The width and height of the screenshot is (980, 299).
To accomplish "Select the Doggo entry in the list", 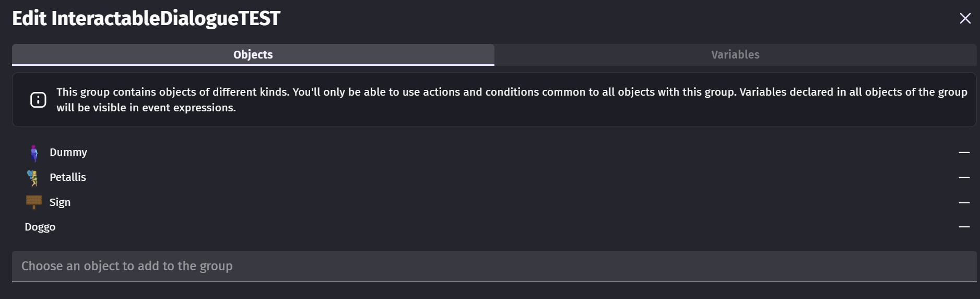I will 40,227.
